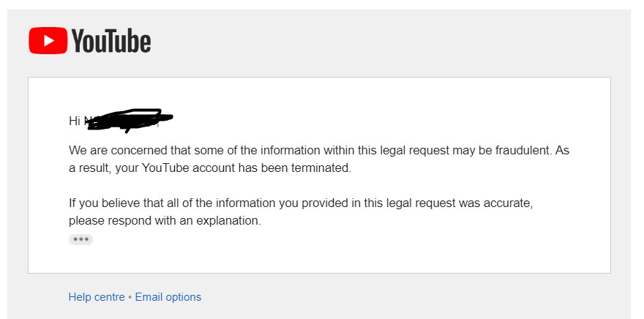Click "please respond with an explanation" line
The height and width of the screenshot is (319, 644).
click(165, 221)
